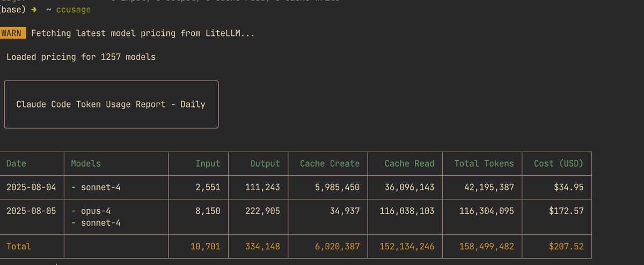644x265 pixels.
Task: Click the 'Date' column header
Action: pos(16,163)
